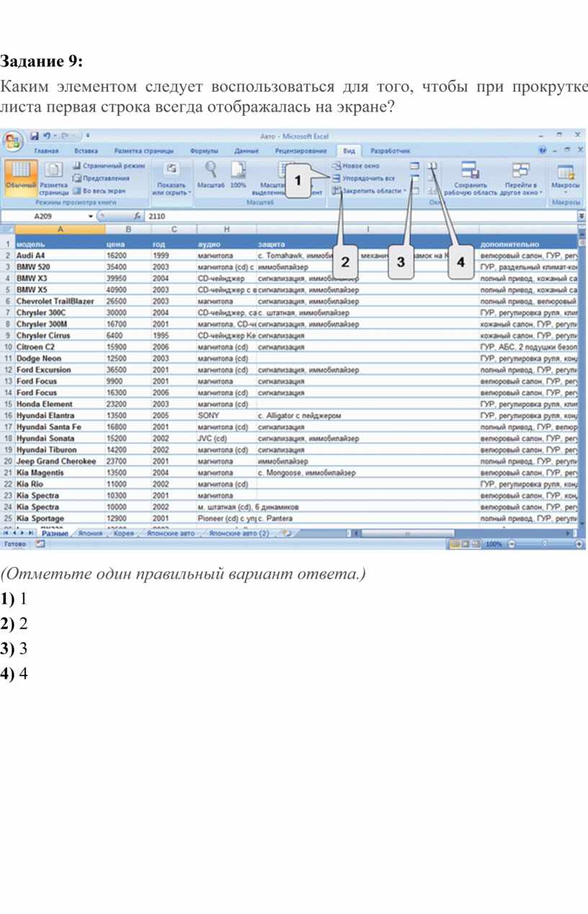
Task: Select Page Break Preview icon in status bar
Action: (x=476, y=544)
